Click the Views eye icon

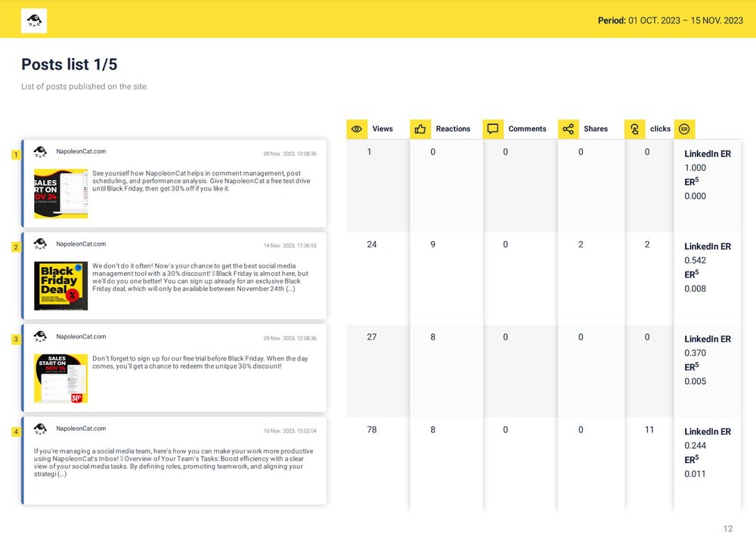pyautogui.click(x=357, y=129)
